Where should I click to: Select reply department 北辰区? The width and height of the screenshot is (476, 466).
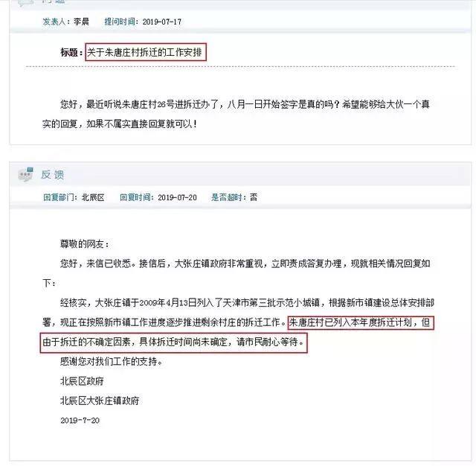(93, 197)
